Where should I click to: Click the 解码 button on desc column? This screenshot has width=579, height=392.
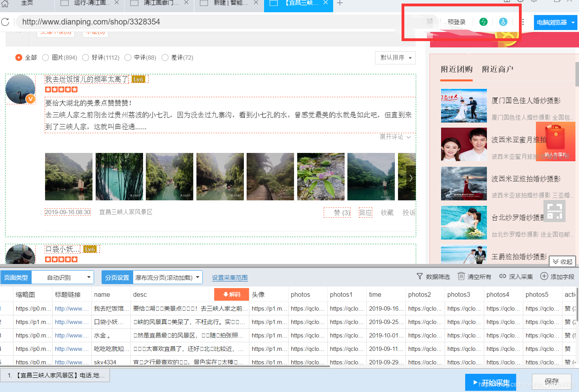232,294
